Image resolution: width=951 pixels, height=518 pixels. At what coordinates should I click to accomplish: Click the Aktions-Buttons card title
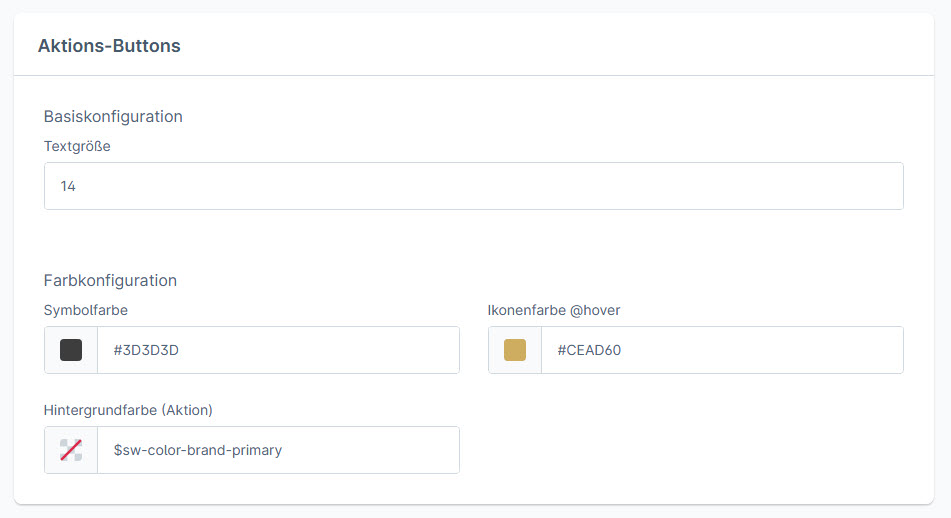[x=109, y=46]
